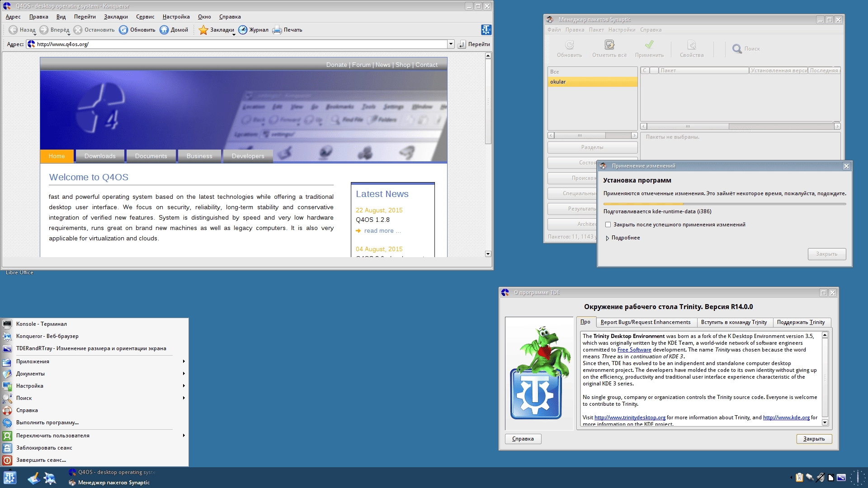868x488 pixels.
Task: Click Справка button in About TDE dialog
Action: pyautogui.click(x=523, y=439)
